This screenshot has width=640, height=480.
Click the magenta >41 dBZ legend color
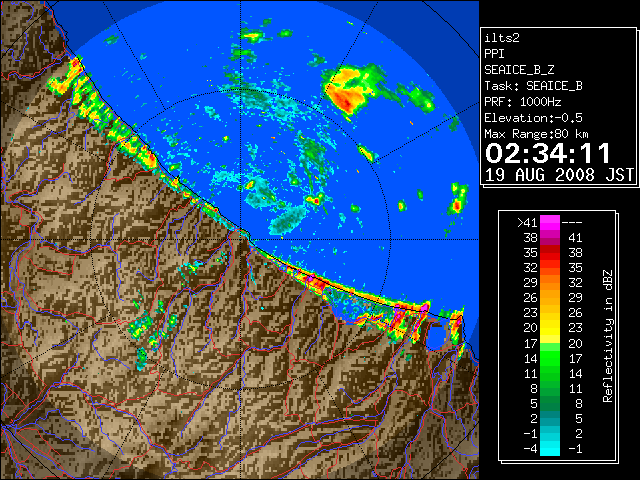click(550, 222)
